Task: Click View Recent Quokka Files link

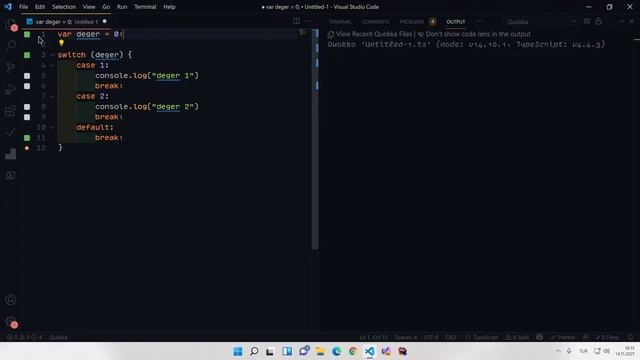Action: [x=374, y=34]
